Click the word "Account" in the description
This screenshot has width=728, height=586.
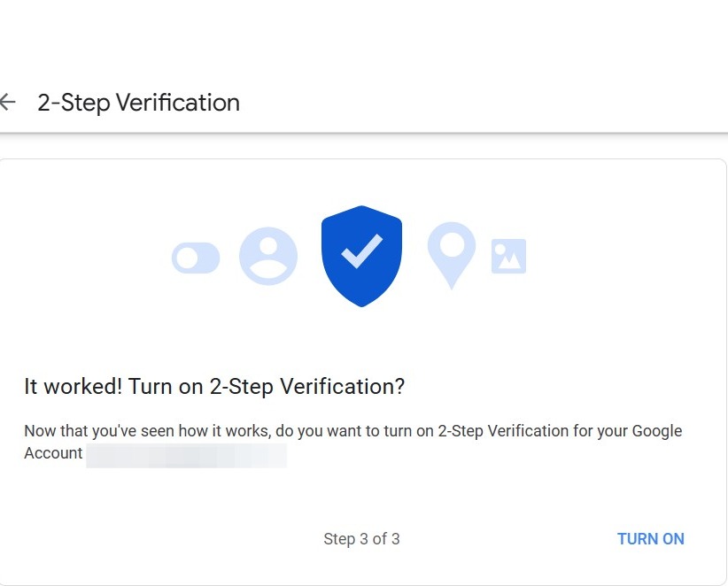[53, 453]
